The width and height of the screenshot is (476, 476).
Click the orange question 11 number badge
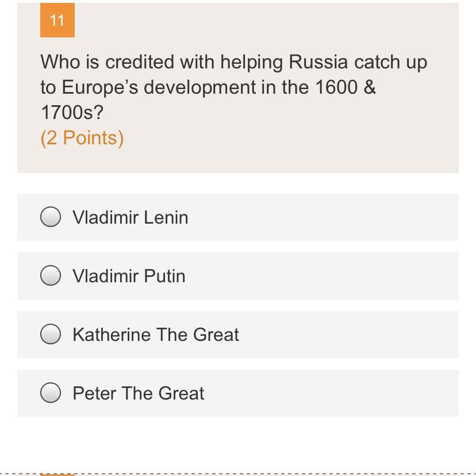pos(57,20)
